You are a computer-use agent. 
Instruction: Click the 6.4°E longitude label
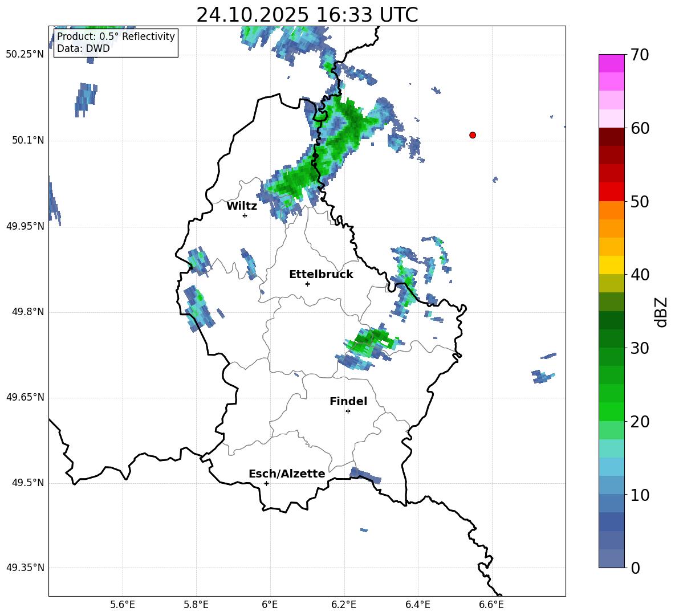pos(417,605)
